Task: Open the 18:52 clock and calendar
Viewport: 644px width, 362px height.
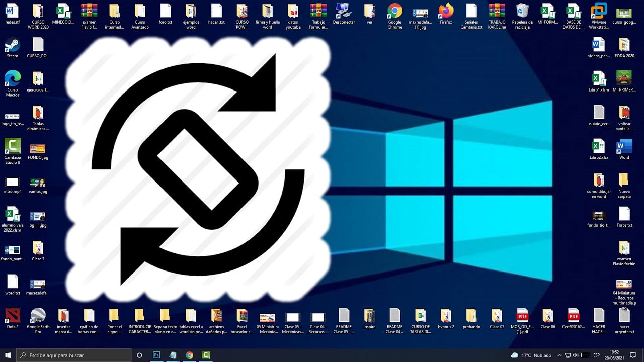Action: click(x=614, y=355)
